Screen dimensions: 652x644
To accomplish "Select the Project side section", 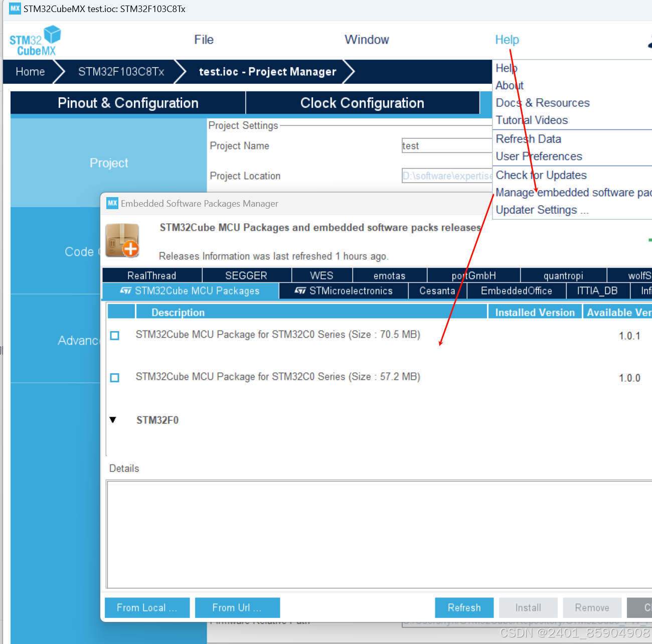I will click(x=109, y=163).
